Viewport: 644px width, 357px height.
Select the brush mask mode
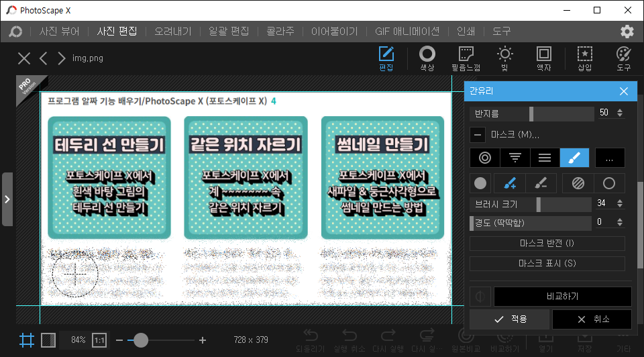coord(575,158)
